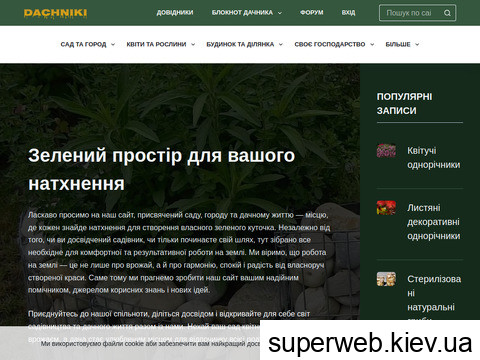Click the Зелений простір для вашого натхнення heading
The height and width of the screenshot is (360, 480).
tap(162, 169)
